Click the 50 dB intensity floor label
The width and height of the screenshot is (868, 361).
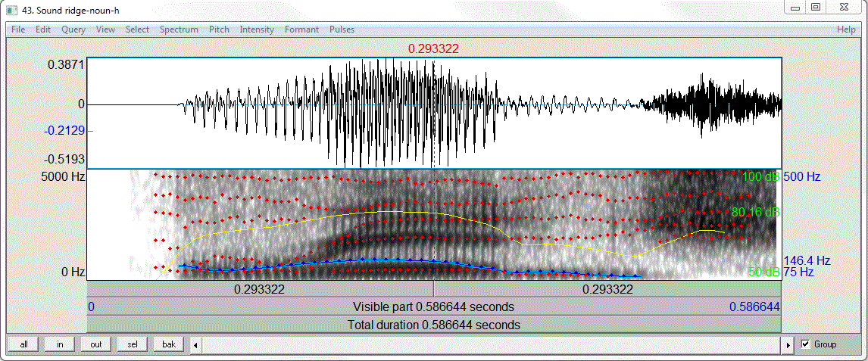(x=764, y=272)
